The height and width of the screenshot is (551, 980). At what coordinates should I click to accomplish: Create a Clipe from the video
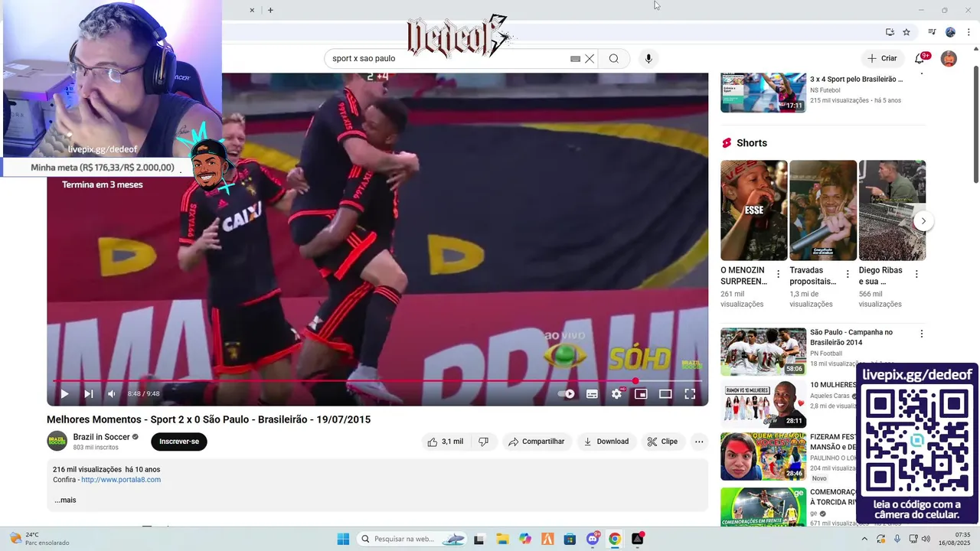pos(662,442)
